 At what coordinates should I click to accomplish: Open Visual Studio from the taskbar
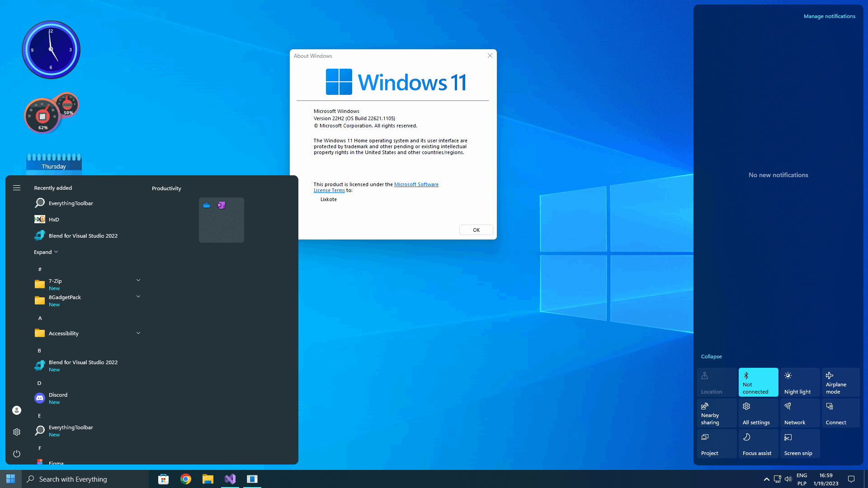tap(230, 479)
